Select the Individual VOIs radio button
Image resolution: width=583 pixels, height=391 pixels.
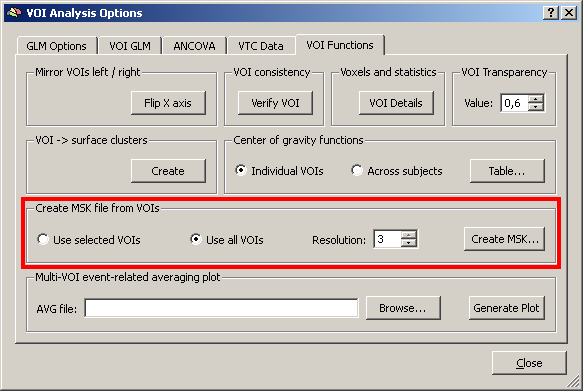(241, 171)
